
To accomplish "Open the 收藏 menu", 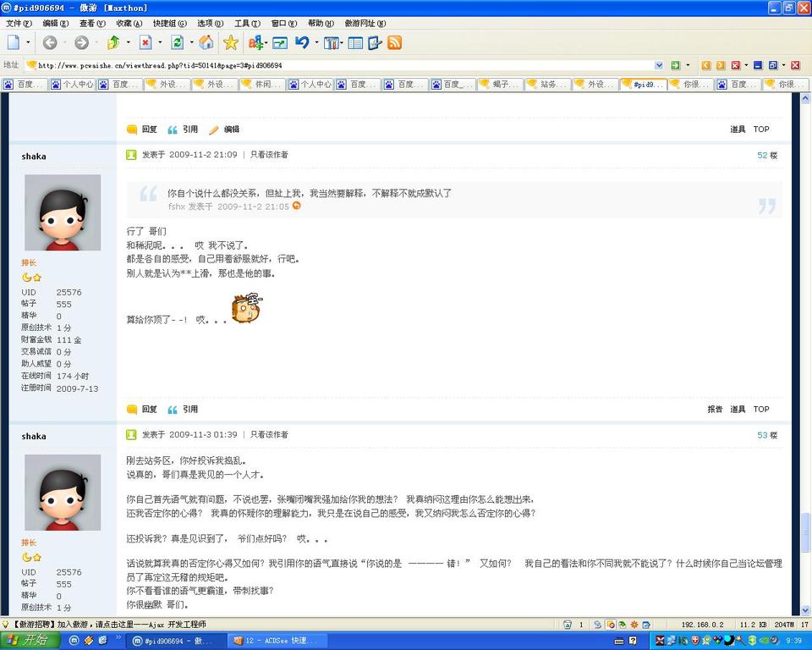I will coord(129,24).
